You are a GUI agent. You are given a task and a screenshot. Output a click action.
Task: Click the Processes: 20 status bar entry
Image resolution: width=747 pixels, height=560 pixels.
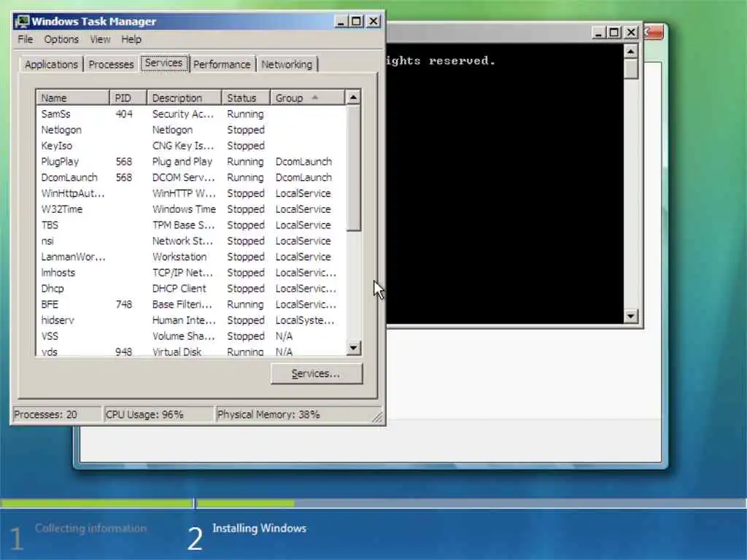coord(56,414)
